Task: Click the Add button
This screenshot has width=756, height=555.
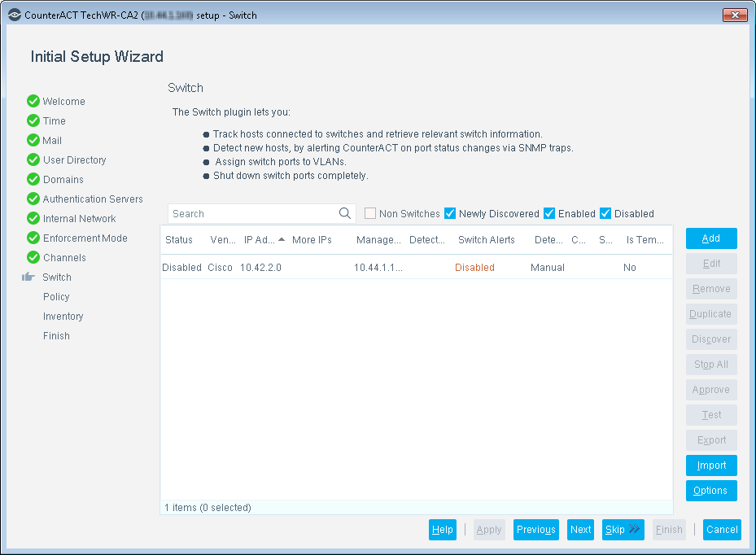Action: tap(711, 238)
